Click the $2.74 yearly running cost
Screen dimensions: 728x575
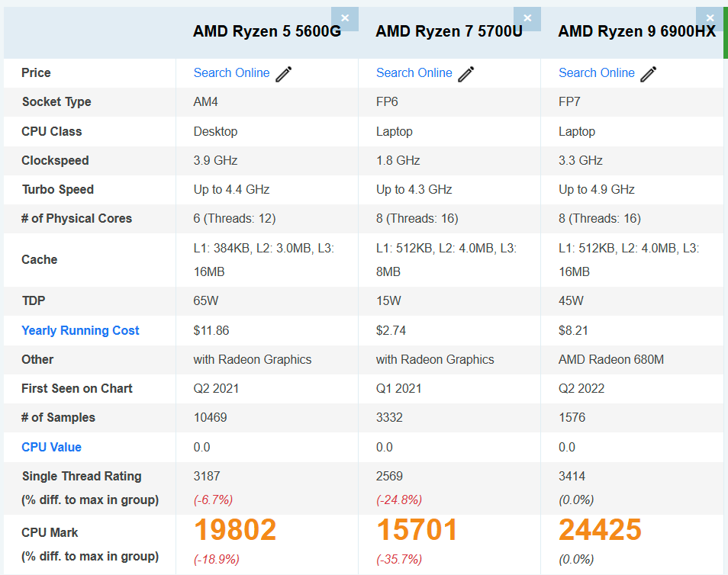(391, 330)
